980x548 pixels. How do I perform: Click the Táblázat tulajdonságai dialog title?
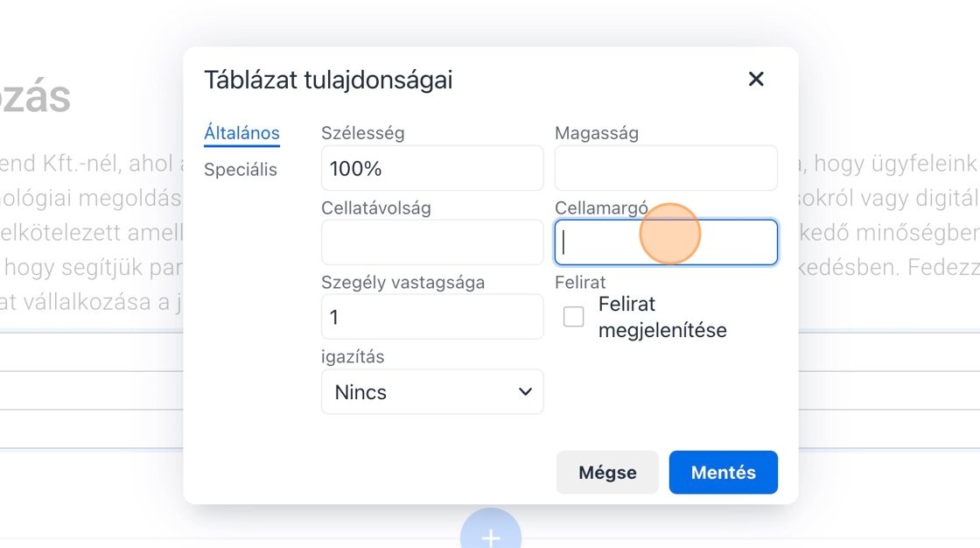pyautogui.click(x=328, y=81)
